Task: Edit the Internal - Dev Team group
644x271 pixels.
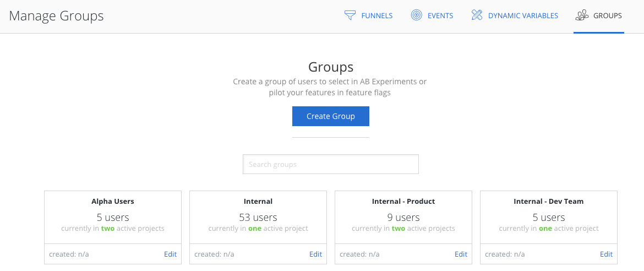Action: tap(606, 254)
